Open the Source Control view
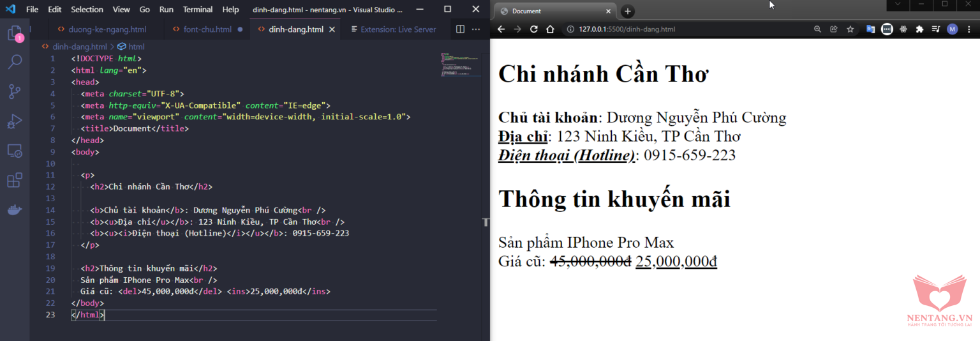 [15, 91]
